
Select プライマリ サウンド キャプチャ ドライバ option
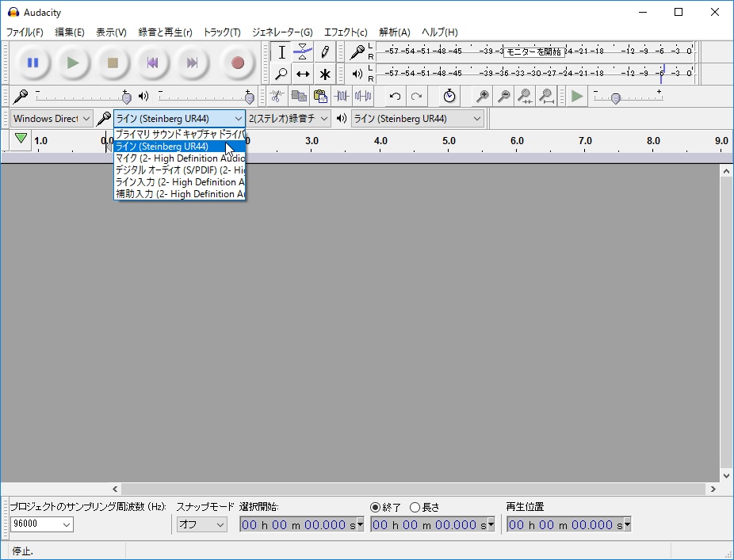click(180, 135)
